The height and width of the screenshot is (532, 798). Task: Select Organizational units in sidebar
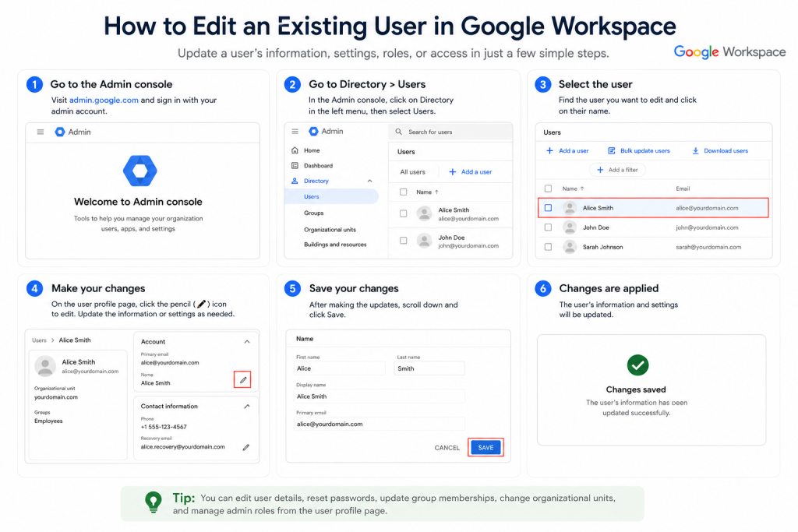coord(330,229)
